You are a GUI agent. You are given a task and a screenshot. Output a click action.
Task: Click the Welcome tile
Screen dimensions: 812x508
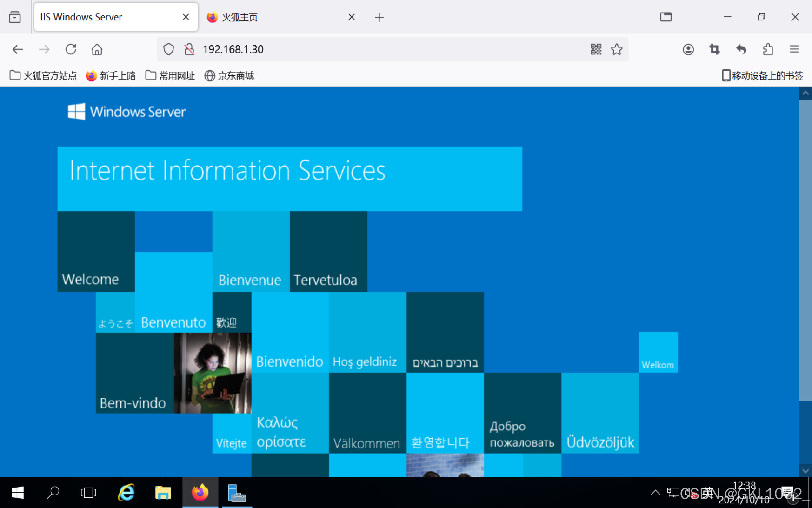pyautogui.click(x=96, y=252)
